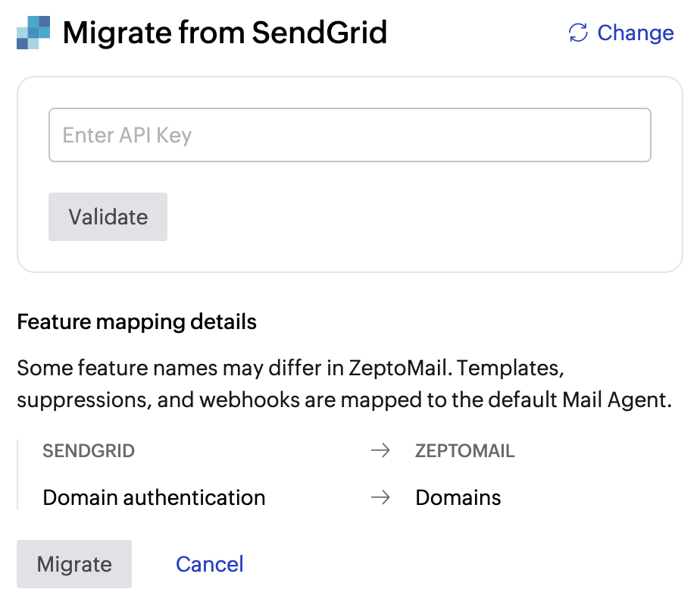Click the arrow mapping Domain authentication to Domains
Screen dimensions: 700x605
coord(380,497)
